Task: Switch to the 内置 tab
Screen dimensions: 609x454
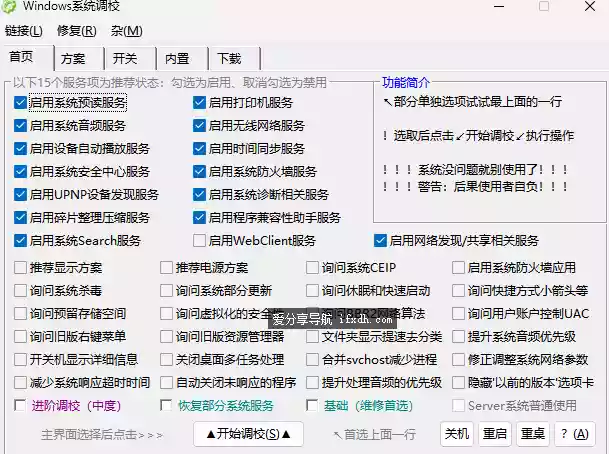Action: pyautogui.click(x=183, y=59)
